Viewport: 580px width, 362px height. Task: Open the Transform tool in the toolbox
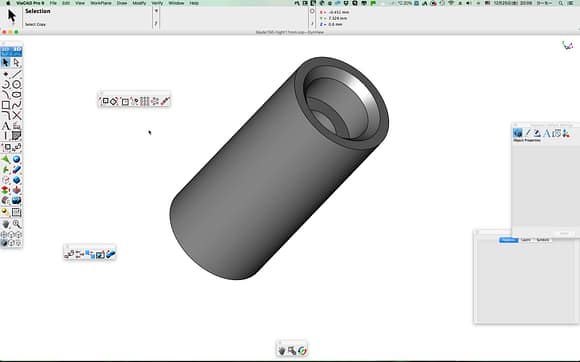pyautogui.click(x=6, y=148)
